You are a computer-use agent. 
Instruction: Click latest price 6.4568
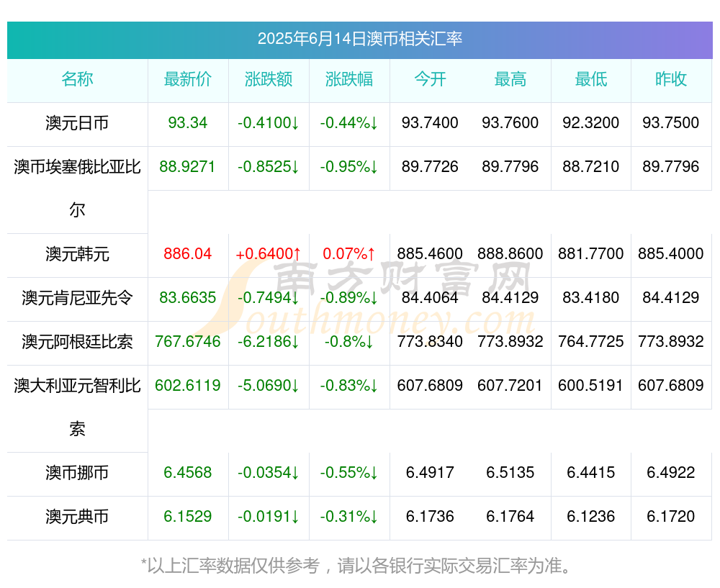[x=188, y=472]
